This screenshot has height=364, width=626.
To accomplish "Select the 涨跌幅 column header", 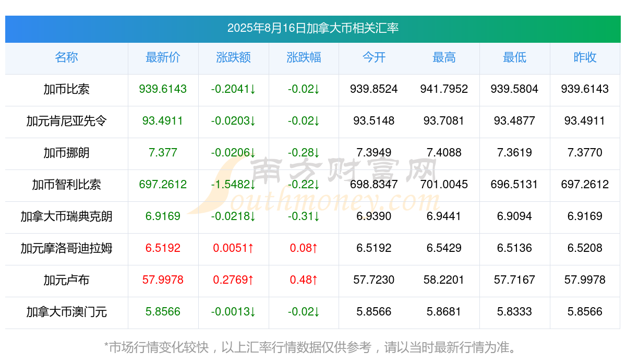I will [304, 57].
